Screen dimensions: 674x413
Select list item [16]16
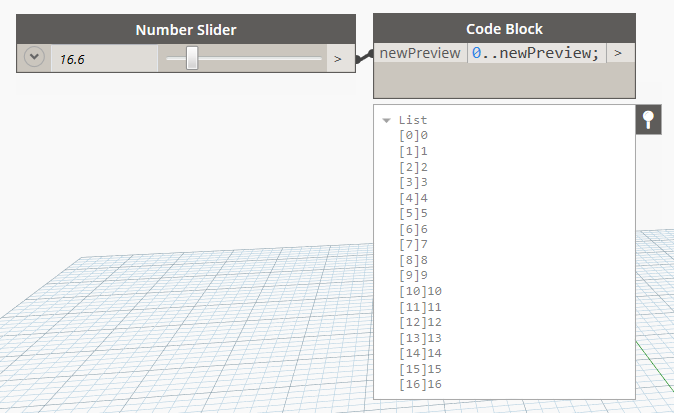click(420, 384)
